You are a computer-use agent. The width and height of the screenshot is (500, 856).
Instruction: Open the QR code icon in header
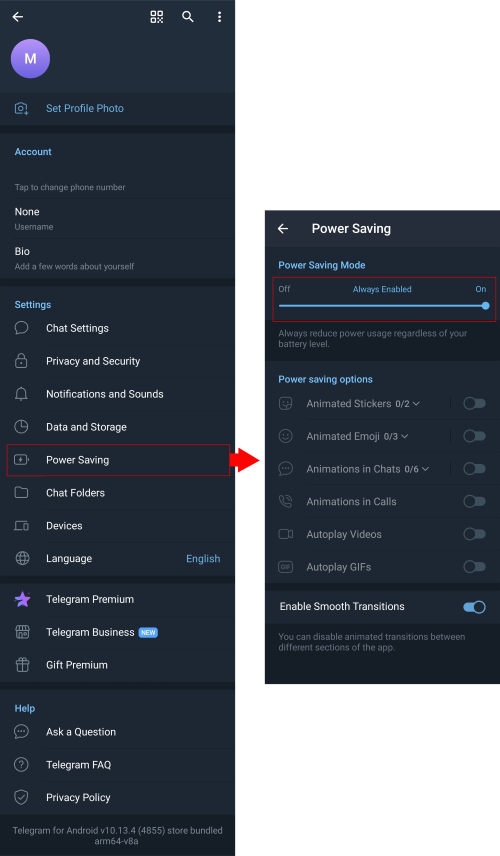pyautogui.click(x=157, y=17)
